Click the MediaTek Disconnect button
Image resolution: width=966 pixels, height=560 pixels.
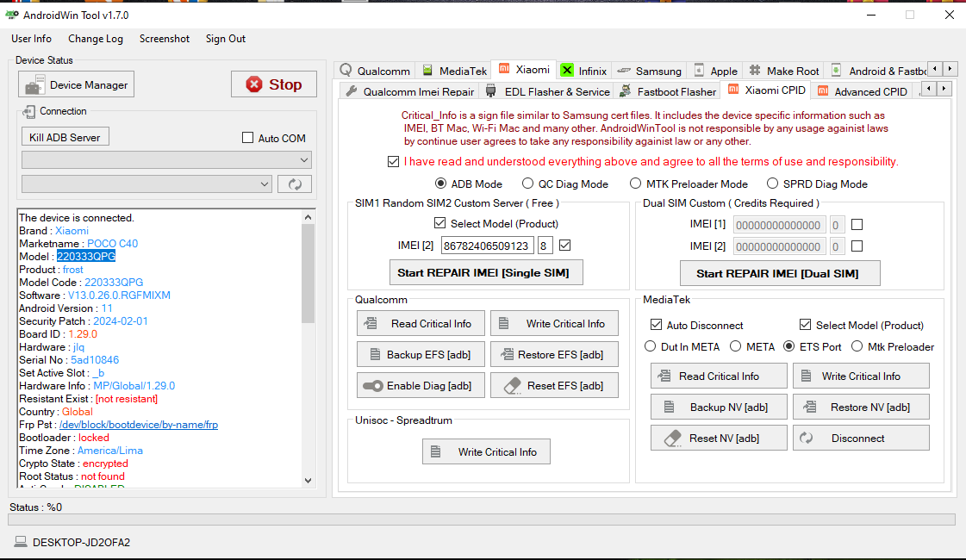pos(860,438)
